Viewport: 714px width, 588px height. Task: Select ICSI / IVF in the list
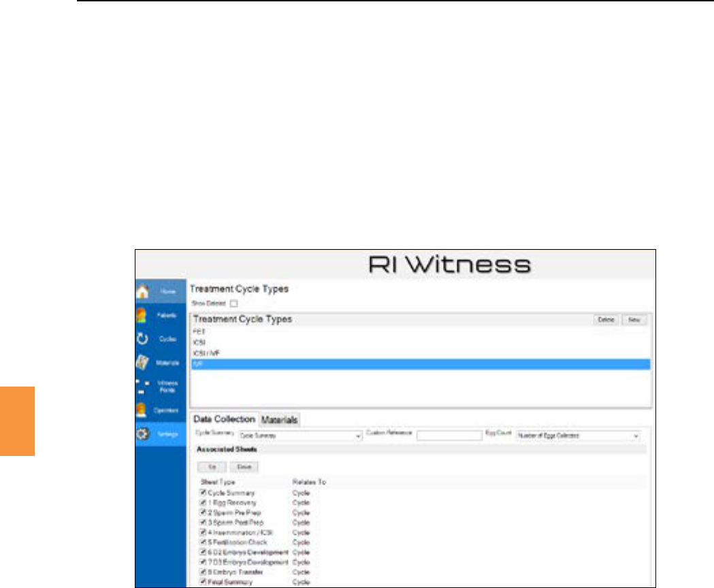click(421, 353)
